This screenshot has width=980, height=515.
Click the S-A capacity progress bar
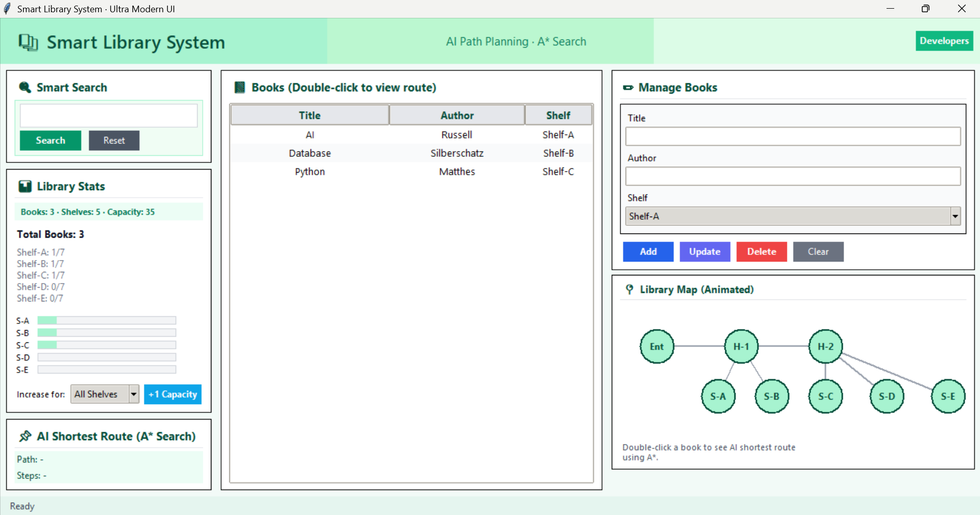point(107,320)
